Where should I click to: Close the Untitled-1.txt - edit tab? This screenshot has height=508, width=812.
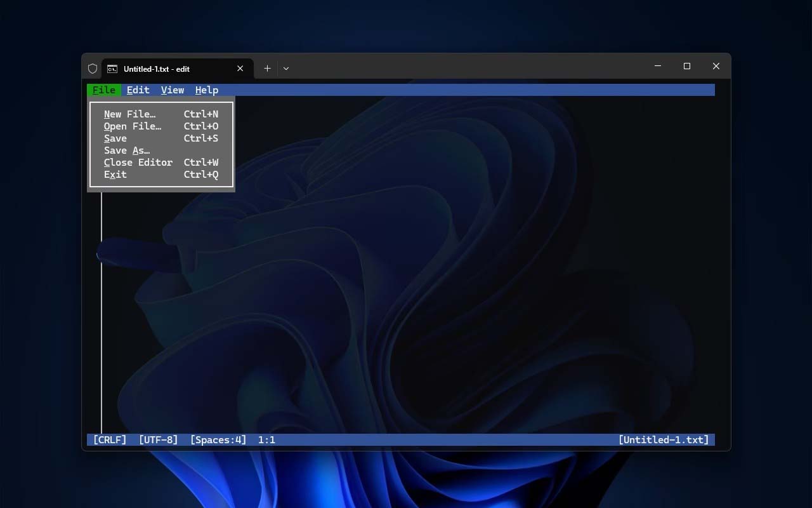pyautogui.click(x=240, y=69)
